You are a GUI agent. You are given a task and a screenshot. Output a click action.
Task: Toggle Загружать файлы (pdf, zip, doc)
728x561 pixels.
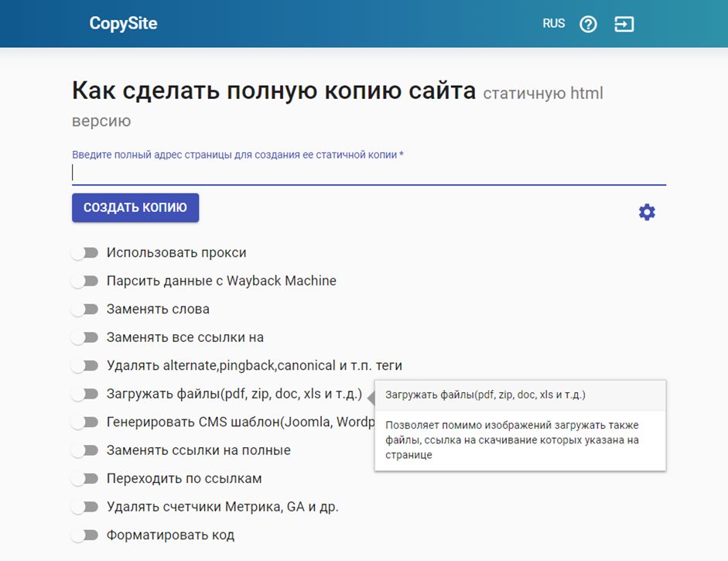[84, 393]
